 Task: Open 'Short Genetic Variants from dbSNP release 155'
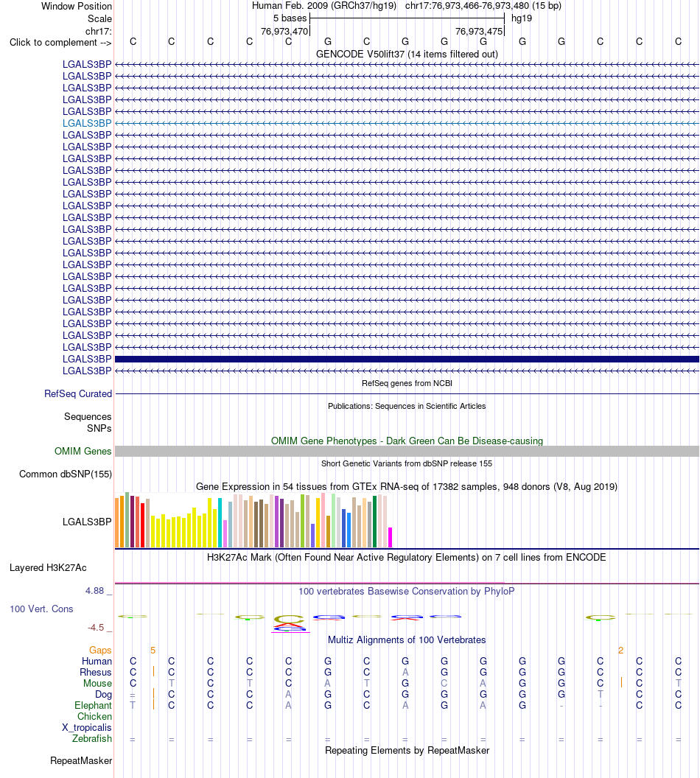[x=407, y=463]
